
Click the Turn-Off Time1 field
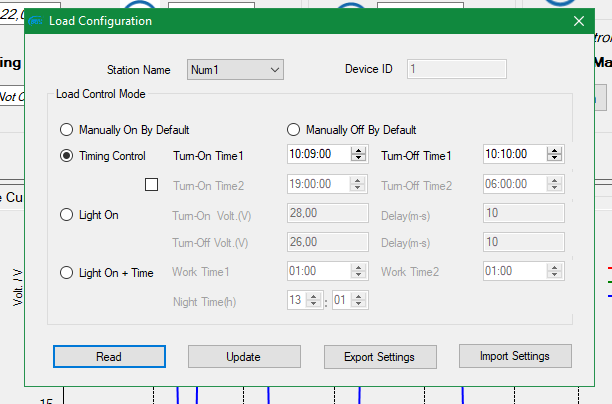pyautogui.click(x=513, y=155)
